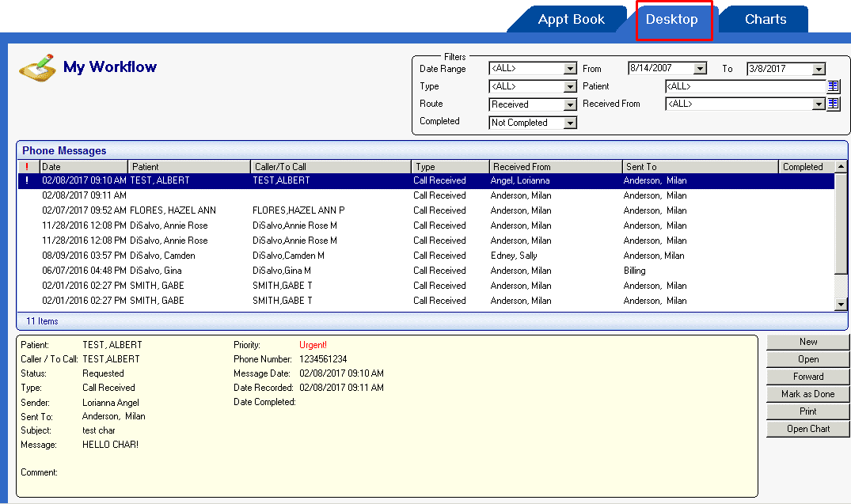The width and height of the screenshot is (851, 504).
Task: Create a new phone message with New button
Action: [x=807, y=341]
